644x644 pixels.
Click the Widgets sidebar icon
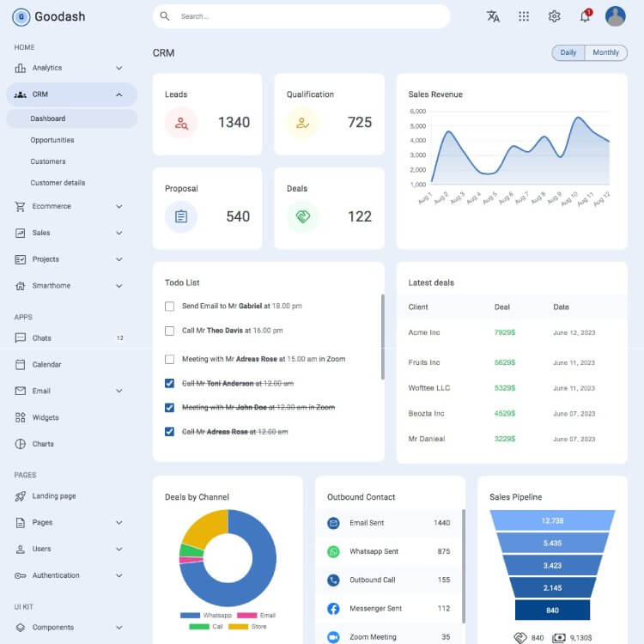(x=20, y=417)
